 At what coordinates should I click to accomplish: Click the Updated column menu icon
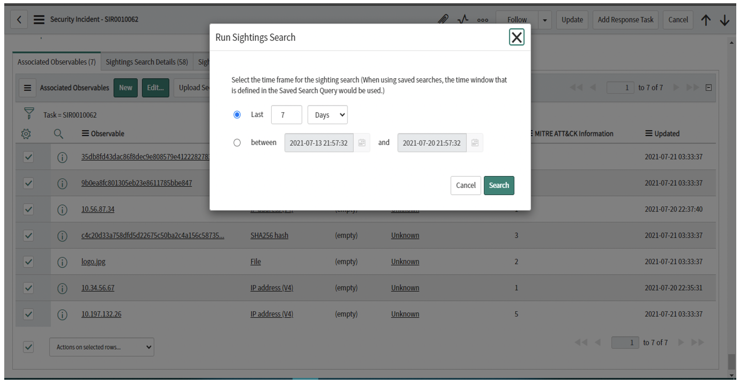[x=649, y=134]
